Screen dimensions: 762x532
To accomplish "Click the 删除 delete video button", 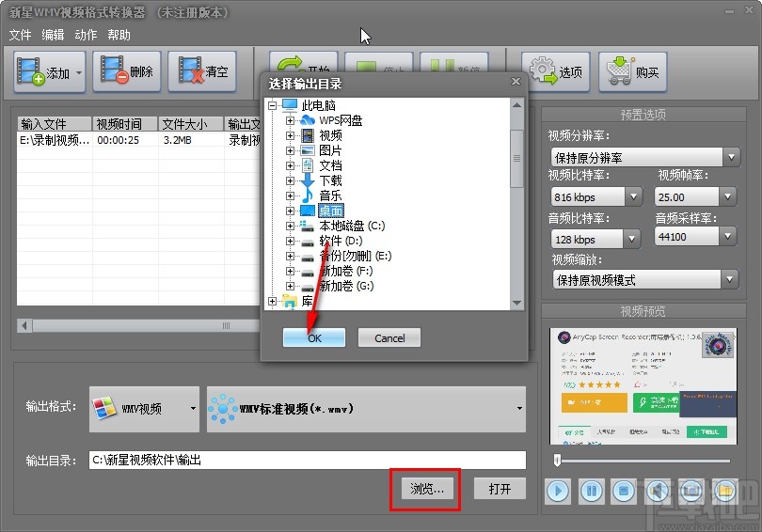I will [x=126, y=71].
